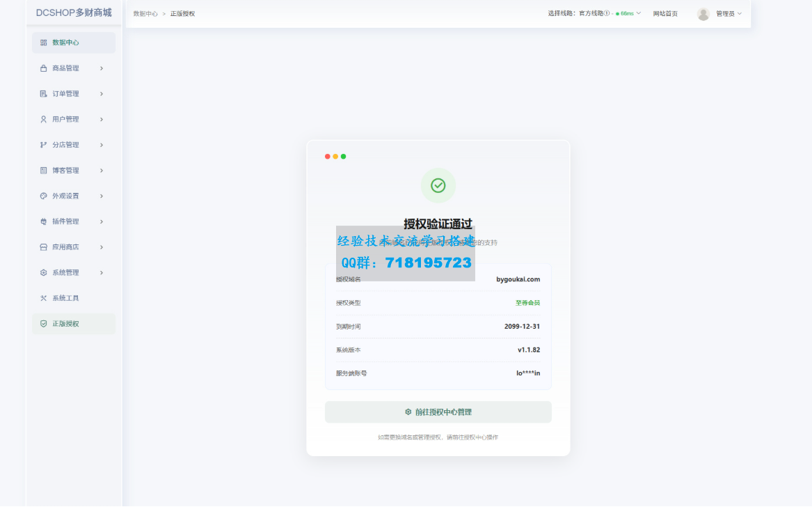Click the lo****in account value
The width and height of the screenshot is (812, 507).
pos(528,373)
